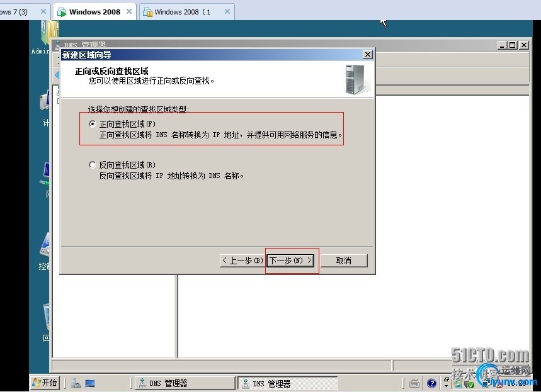Click the label 选择您想创建的查找区域类型
The height and width of the screenshot is (392, 541).
click(x=139, y=109)
